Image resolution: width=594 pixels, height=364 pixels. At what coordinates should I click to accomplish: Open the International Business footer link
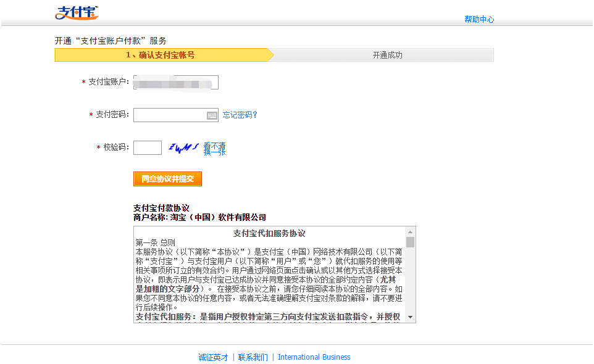coord(314,357)
